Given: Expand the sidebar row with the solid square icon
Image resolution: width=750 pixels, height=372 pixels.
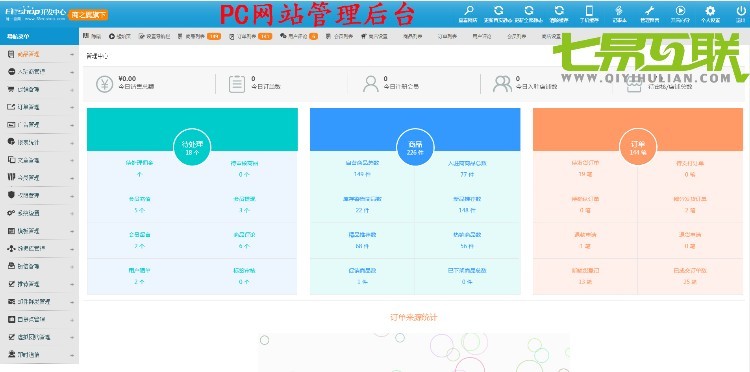Looking at the screenshot, I should pos(39,319).
